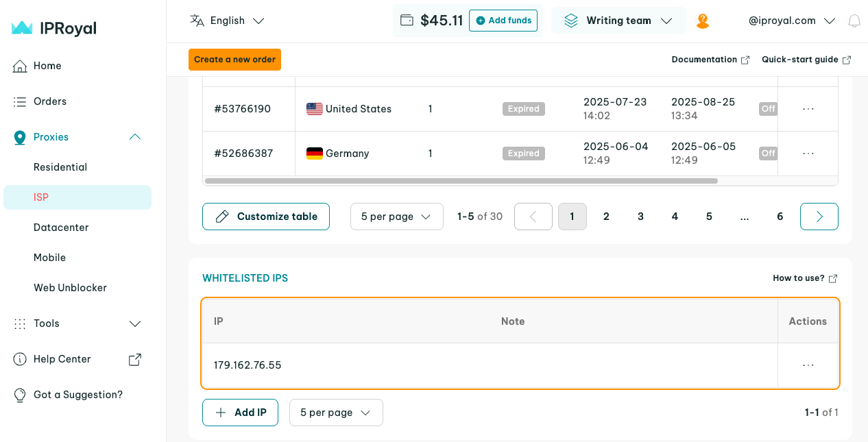The image size is (868, 442).
Task: Click the notification bell icon
Action: pyautogui.click(x=854, y=21)
